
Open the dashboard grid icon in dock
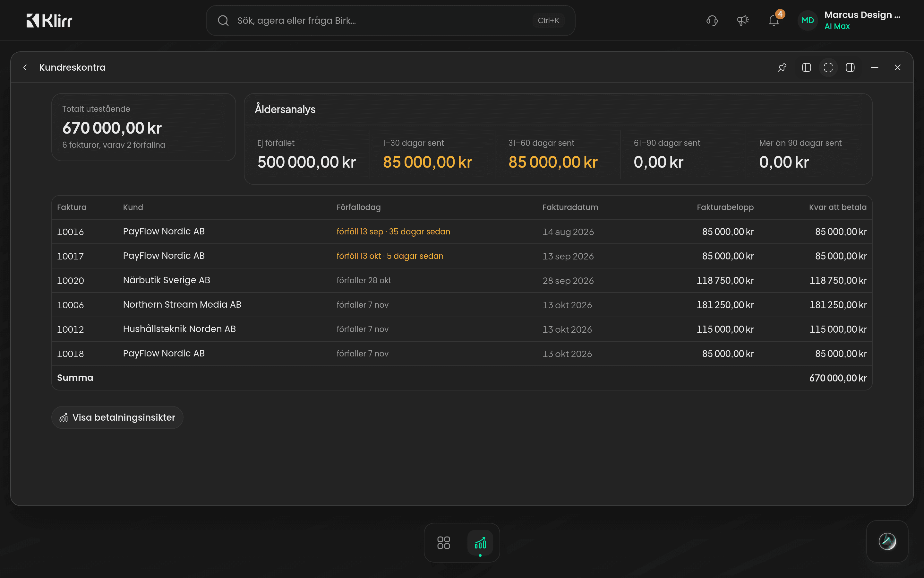pyautogui.click(x=444, y=542)
